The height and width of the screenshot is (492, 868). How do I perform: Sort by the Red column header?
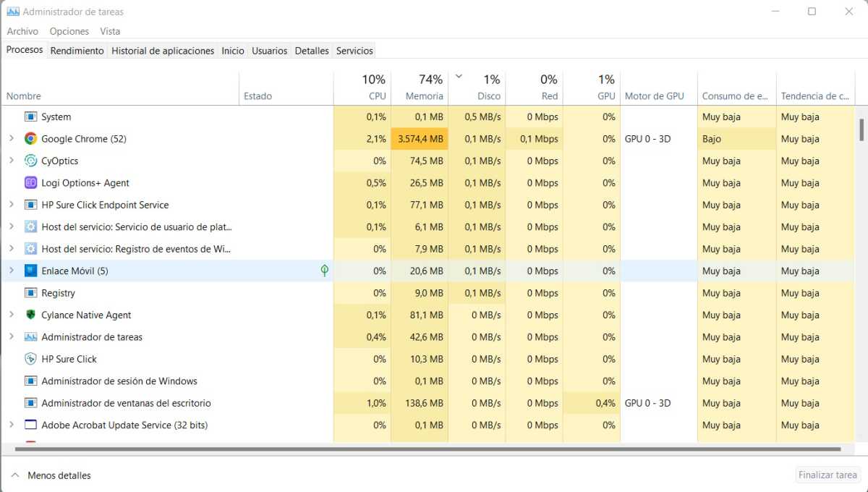coord(534,88)
